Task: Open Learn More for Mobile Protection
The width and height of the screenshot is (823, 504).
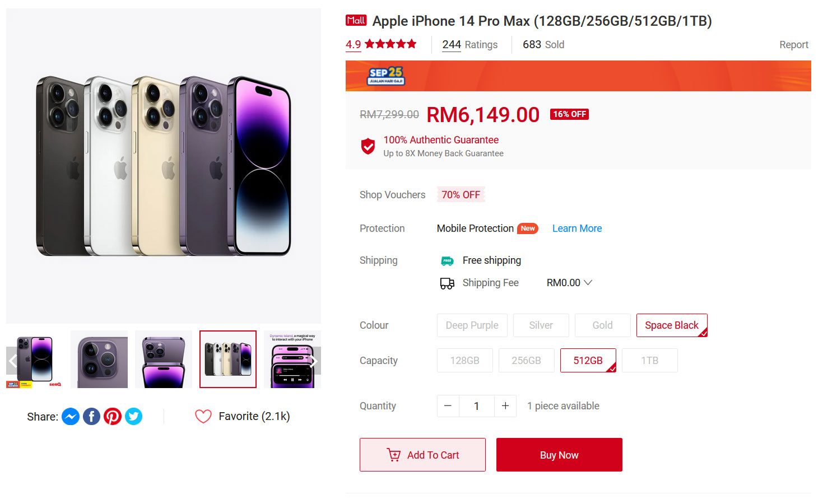Action: pyautogui.click(x=576, y=228)
